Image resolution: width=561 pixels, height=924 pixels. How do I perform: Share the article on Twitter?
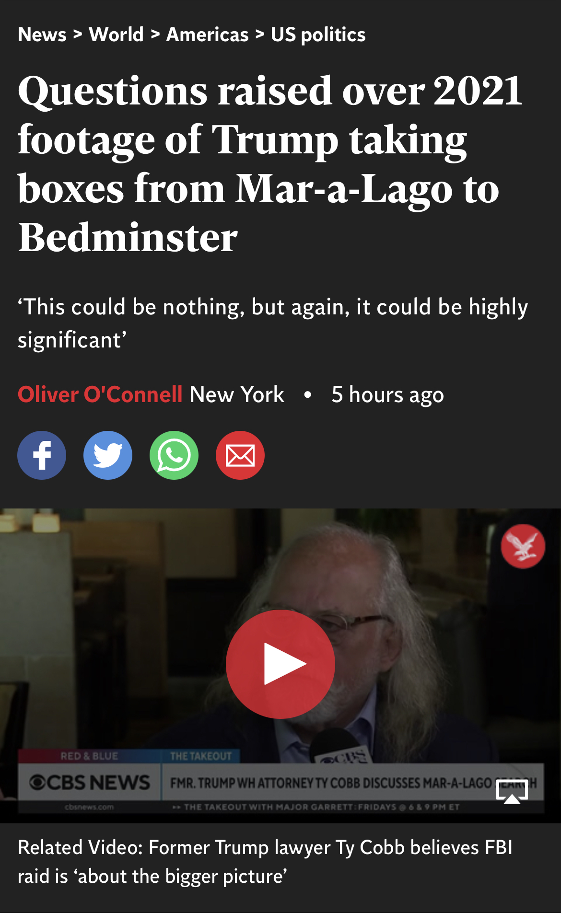108,455
